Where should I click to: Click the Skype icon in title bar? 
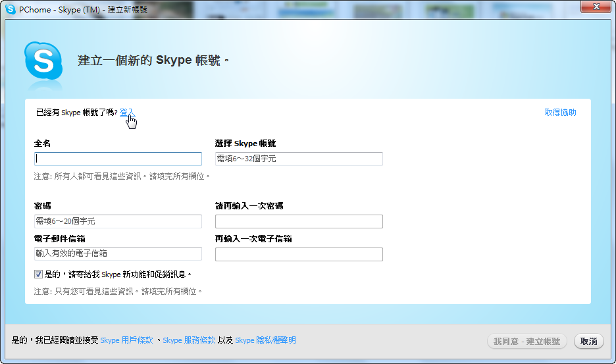pyautogui.click(x=11, y=9)
